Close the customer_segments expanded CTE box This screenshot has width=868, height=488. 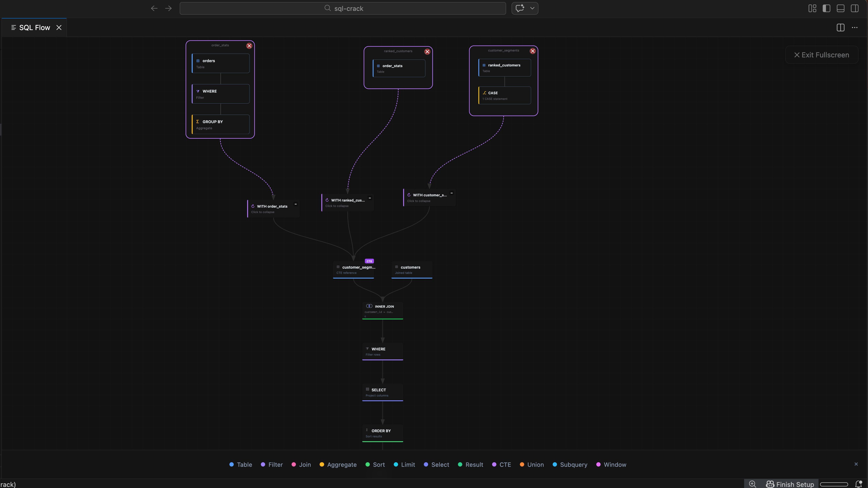pos(532,51)
